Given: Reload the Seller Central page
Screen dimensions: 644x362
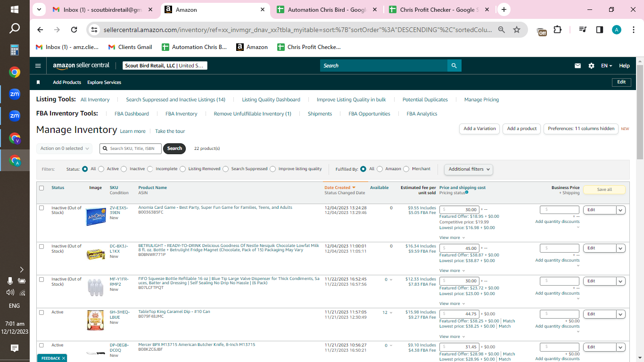Looking at the screenshot, I should point(74,30).
